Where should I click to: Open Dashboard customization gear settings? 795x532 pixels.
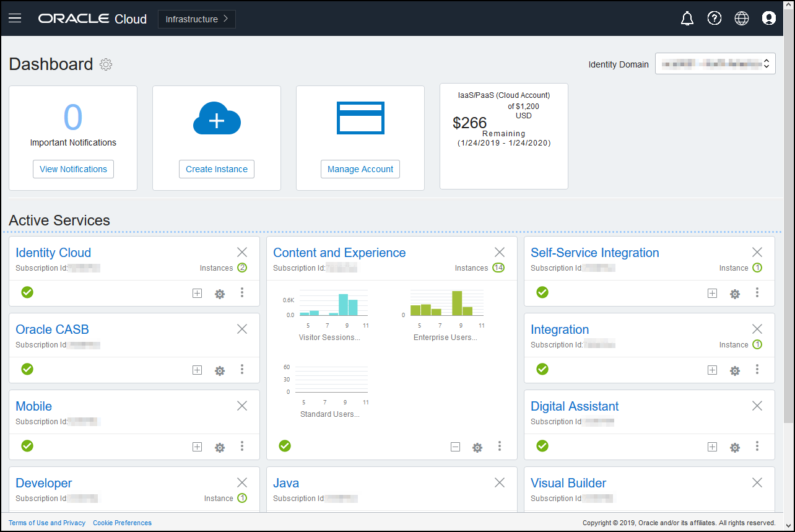click(106, 64)
